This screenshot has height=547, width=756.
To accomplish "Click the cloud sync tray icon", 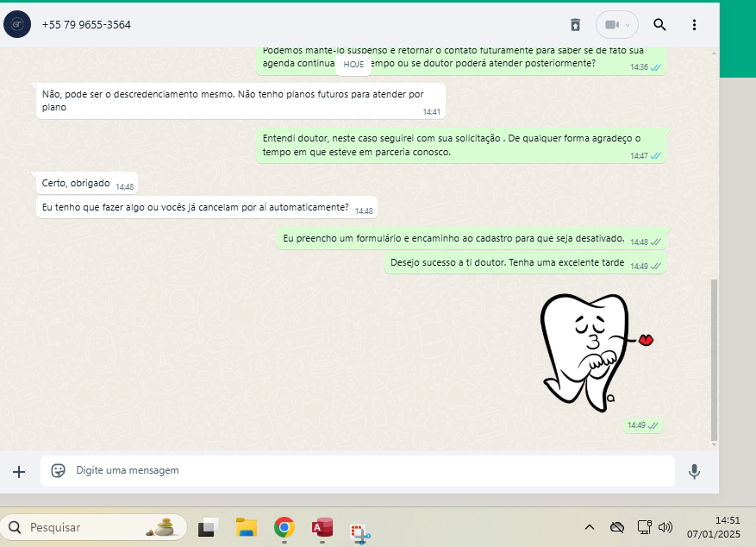I will pyautogui.click(x=617, y=527).
